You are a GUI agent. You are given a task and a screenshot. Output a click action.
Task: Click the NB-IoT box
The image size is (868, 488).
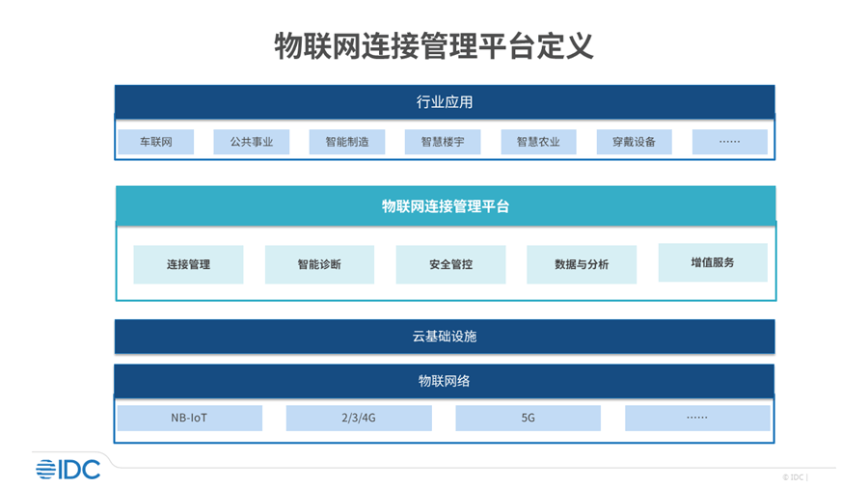coord(189,419)
